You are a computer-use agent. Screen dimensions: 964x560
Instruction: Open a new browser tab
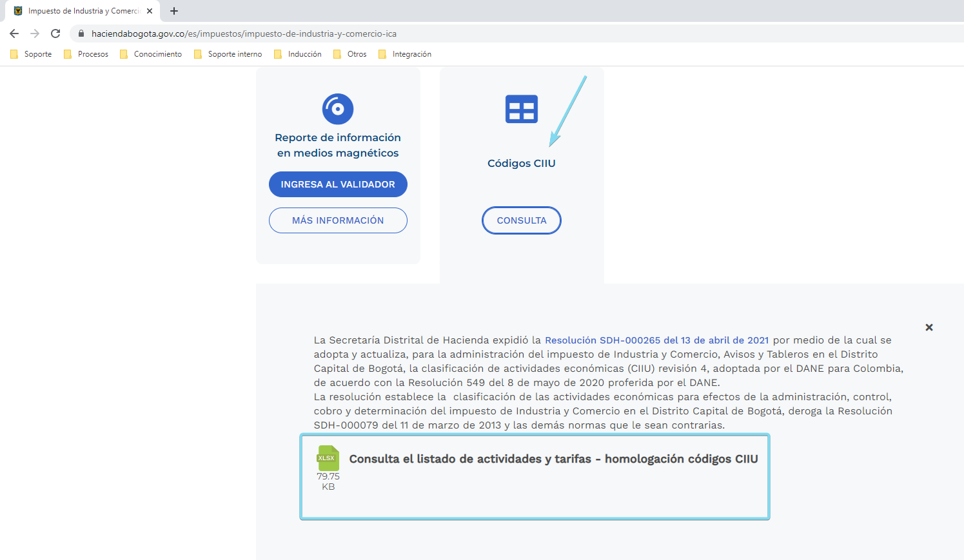point(174,11)
